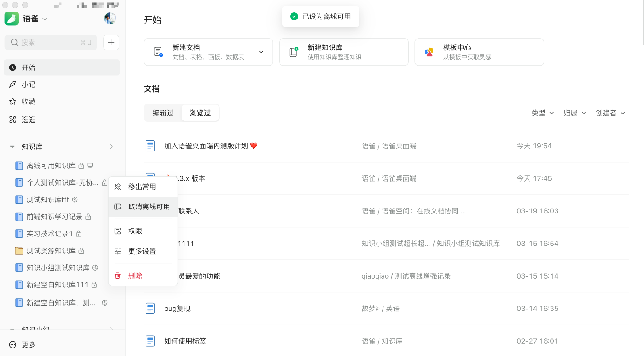Image resolution: width=644 pixels, height=356 pixels.
Task: Click the trash icon next to 删除
Action: pos(118,275)
